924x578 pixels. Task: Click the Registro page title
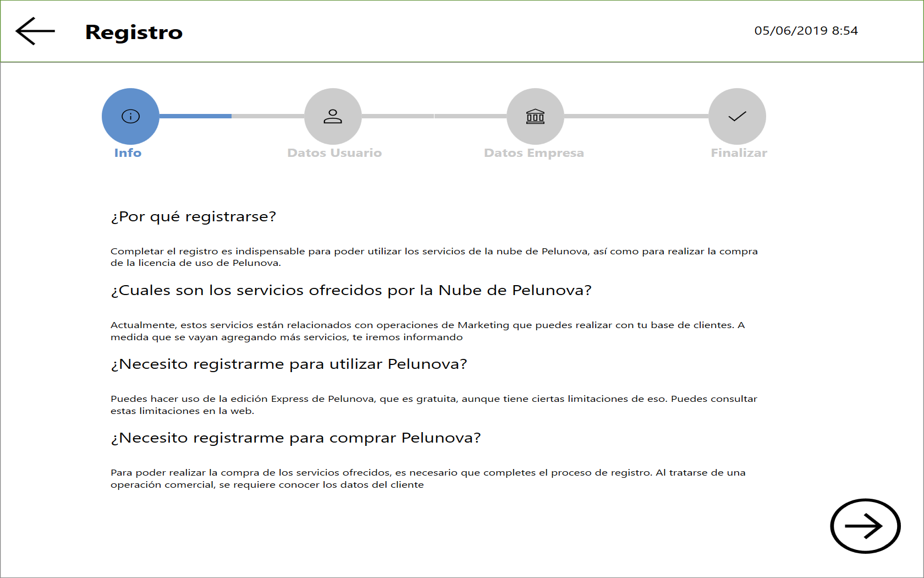pyautogui.click(x=134, y=32)
